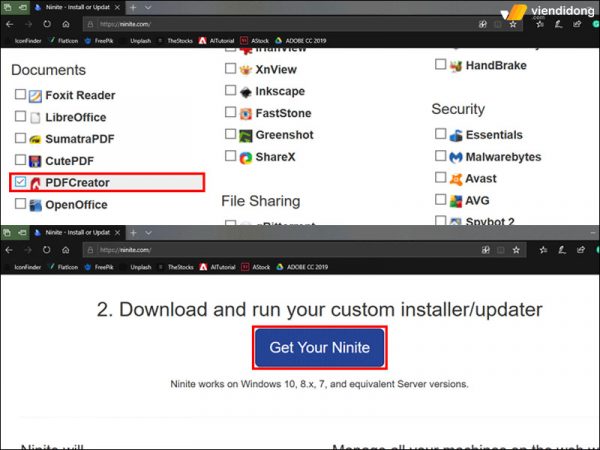Click the AVG app icon
Viewport: 600px width, 450px height.
(x=456, y=201)
